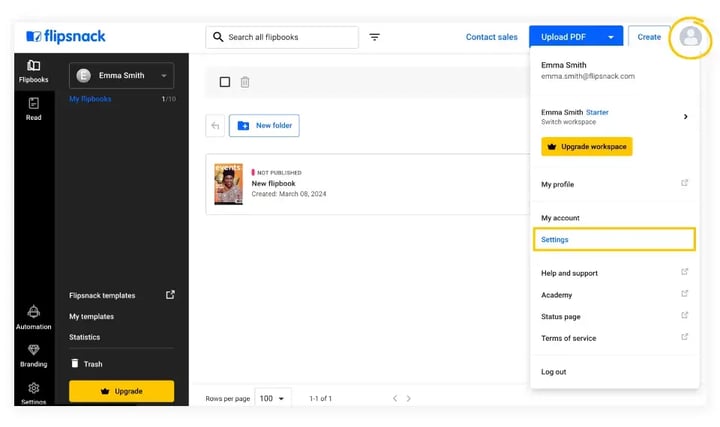Open Statistics in the sidebar
The image size is (720, 427).
(84, 337)
